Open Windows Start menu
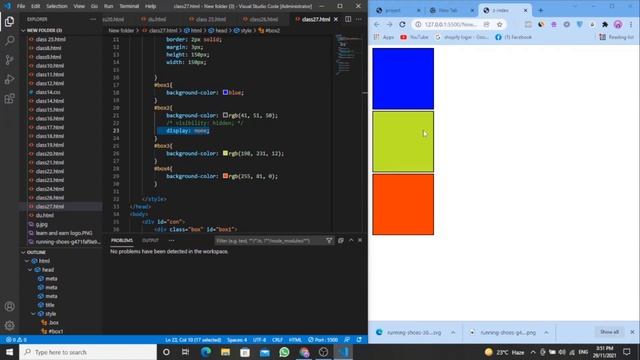The image size is (640, 360). coord(9,352)
